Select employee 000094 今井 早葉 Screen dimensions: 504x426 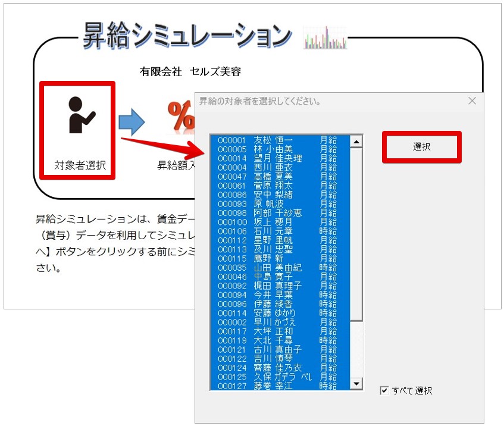pos(280,295)
